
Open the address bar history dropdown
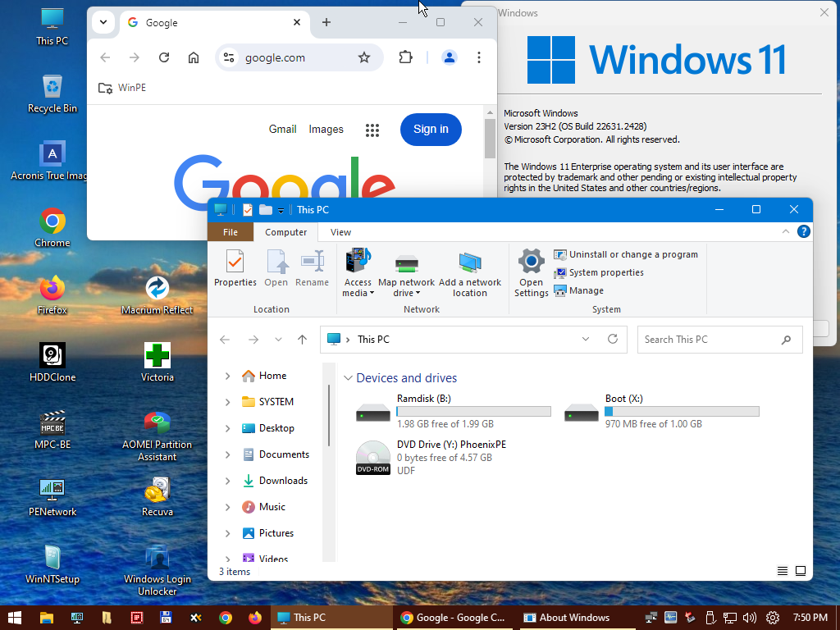pos(586,339)
